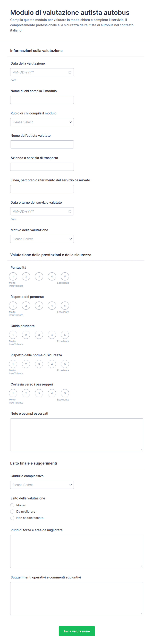152x644 pixels.
Task: Focus the Linea, percorso o riferimento field
Action: 42,189
